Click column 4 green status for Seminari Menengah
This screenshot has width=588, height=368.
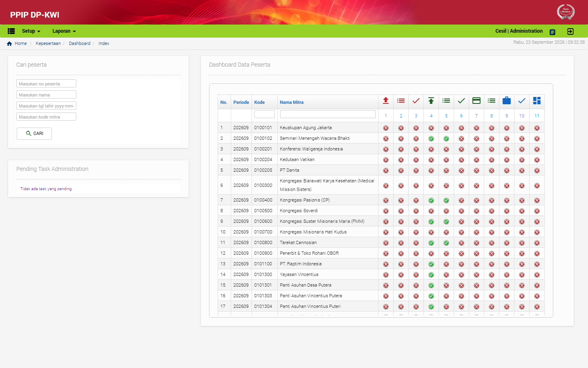[x=431, y=139]
